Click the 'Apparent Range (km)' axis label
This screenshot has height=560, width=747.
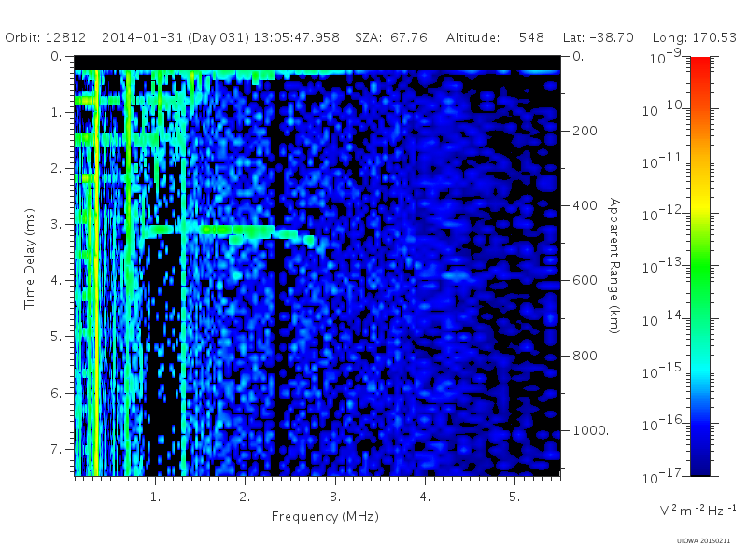(x=614, y=266)
